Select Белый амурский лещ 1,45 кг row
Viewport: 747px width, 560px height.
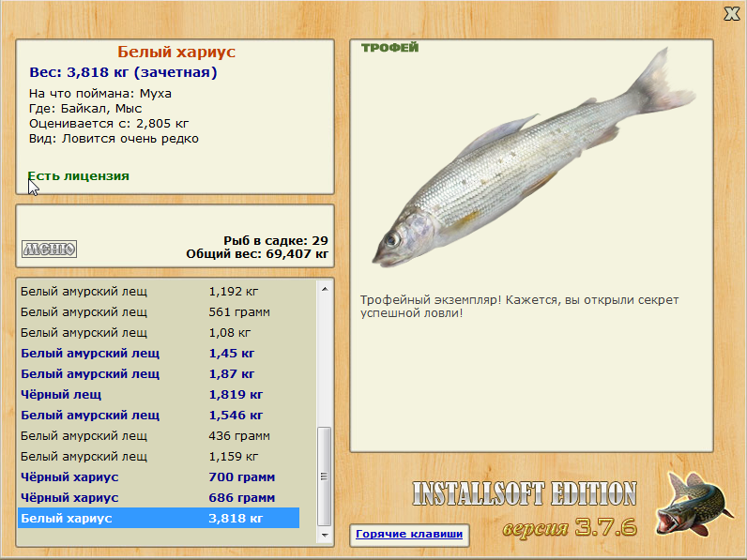coord(159,354)
